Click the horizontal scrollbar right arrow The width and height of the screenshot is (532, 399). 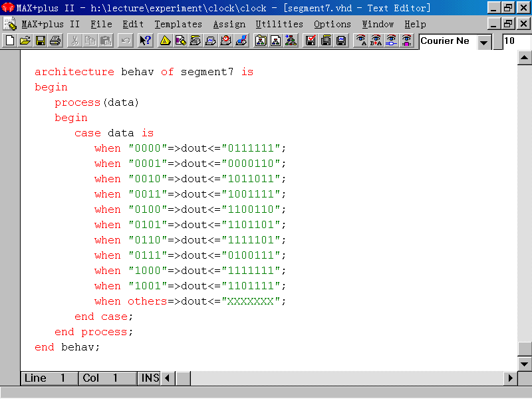510,378
